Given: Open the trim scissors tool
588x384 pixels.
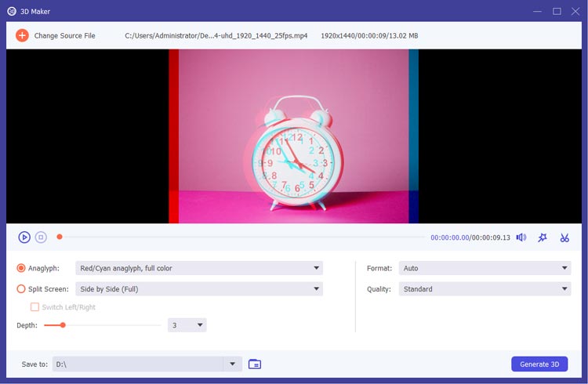Looking at the screenshot, I should tap(564, 237).
